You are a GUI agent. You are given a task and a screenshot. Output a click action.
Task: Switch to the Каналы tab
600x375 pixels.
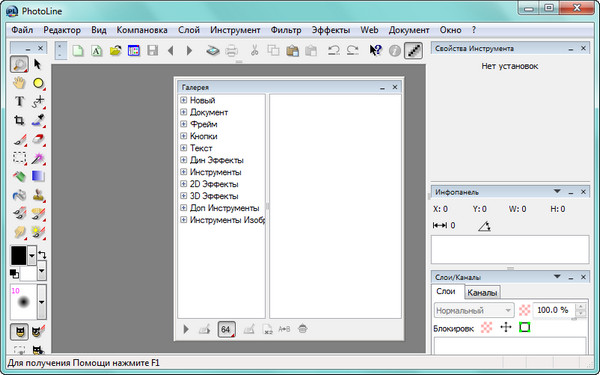482,293
